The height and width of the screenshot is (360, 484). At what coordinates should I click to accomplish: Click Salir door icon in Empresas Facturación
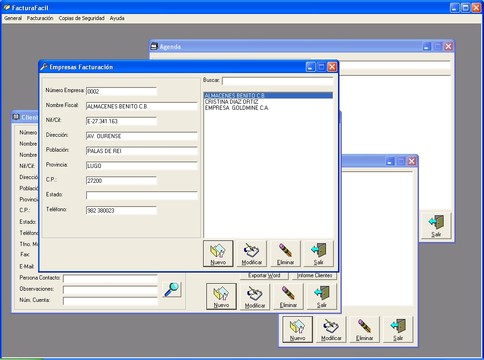coord(319,253)
